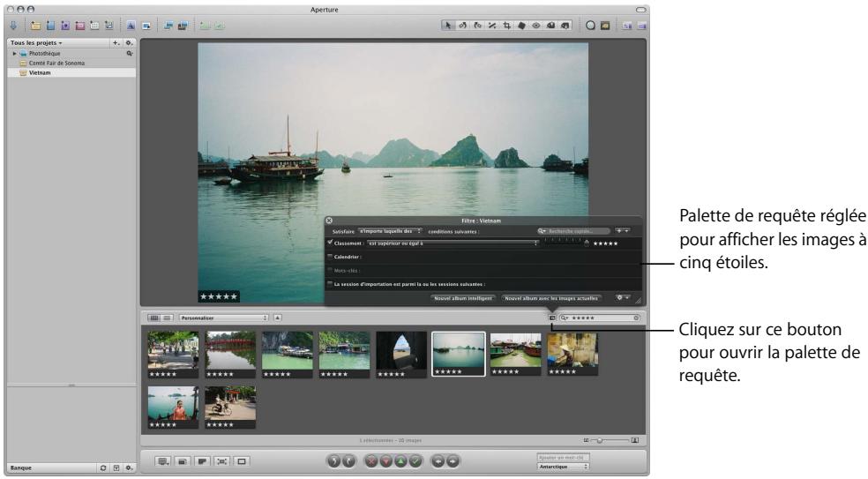Select the Straighten tool

coord(492,26)
